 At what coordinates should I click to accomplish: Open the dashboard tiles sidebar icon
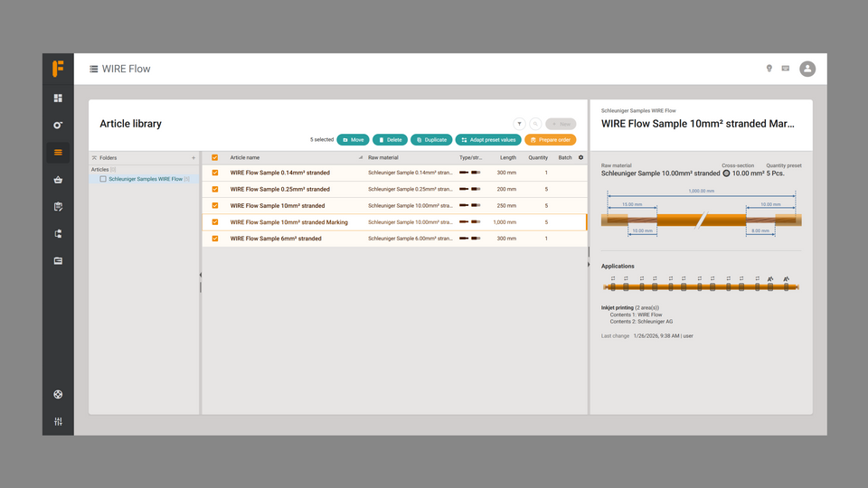click(x=58, y=98)
